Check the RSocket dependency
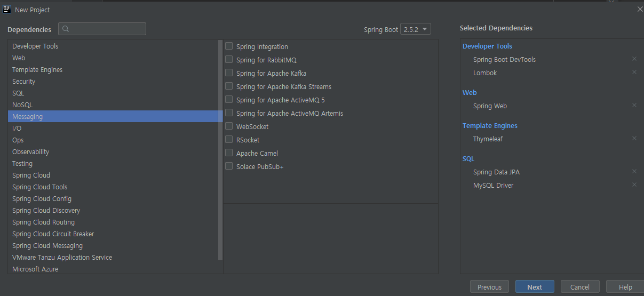This screenshot has height=296, width=644. point(229,140)
